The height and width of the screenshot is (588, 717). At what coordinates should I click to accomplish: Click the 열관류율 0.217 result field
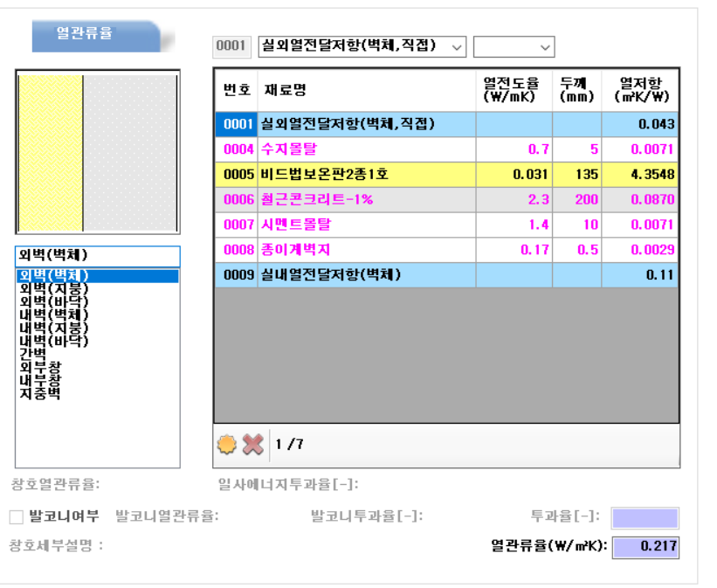point(645,548)
